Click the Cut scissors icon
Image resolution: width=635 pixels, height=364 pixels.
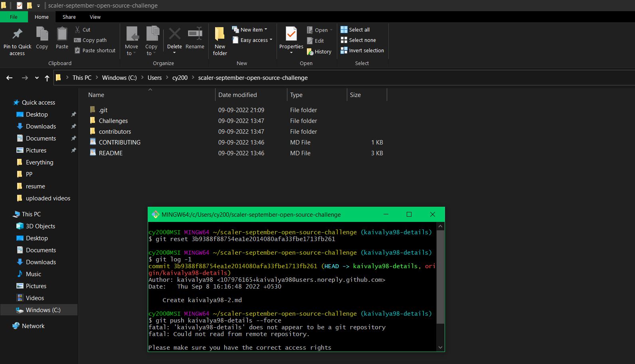[77, 30]
